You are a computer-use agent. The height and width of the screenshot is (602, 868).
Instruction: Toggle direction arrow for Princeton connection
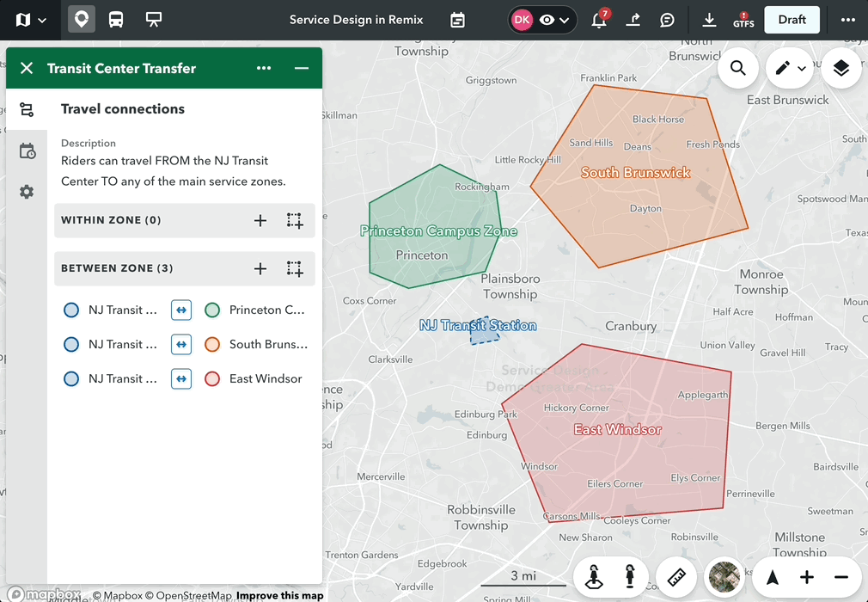point(181,310)
